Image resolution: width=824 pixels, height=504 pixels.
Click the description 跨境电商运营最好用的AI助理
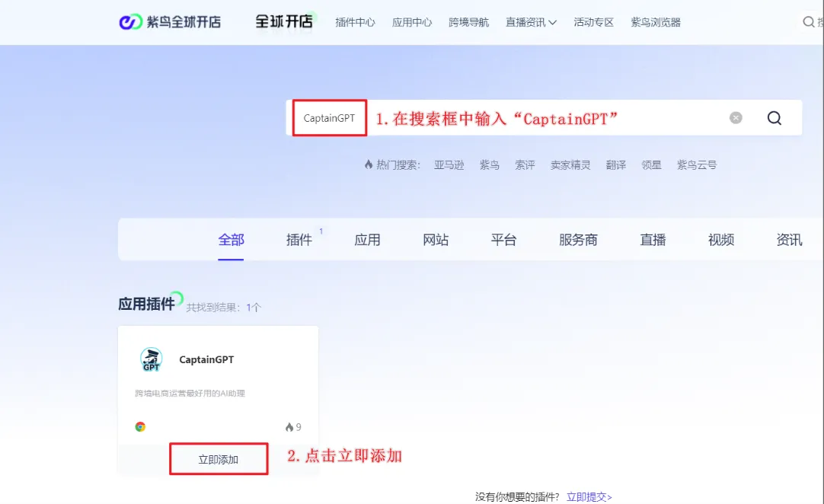pos(190,393)
